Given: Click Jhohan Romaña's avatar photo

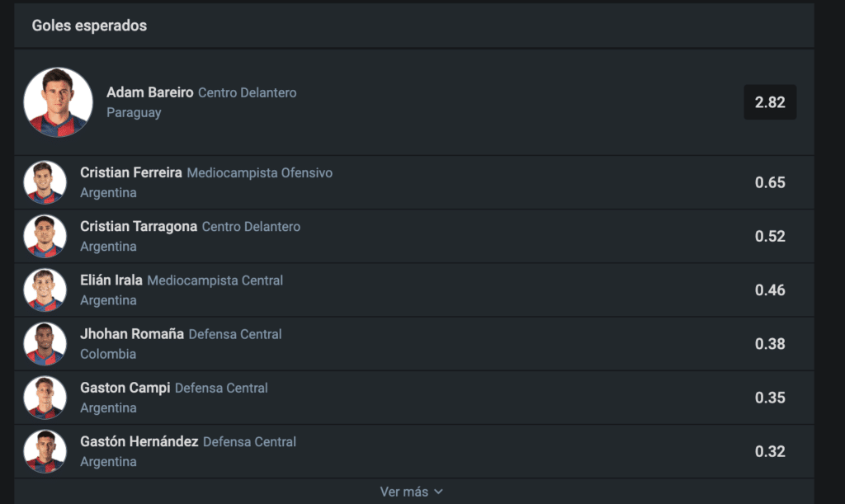Looking at the screenshot, I should pos(45,344).
